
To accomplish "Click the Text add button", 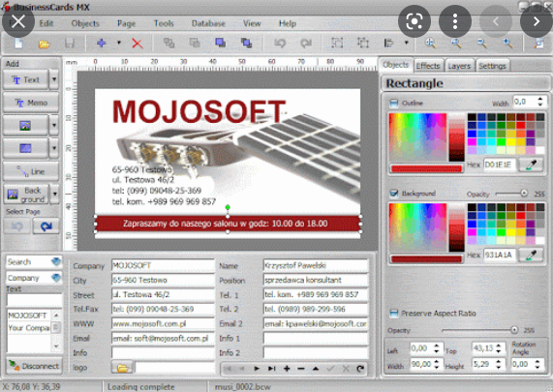I will [x=25, y=79].
